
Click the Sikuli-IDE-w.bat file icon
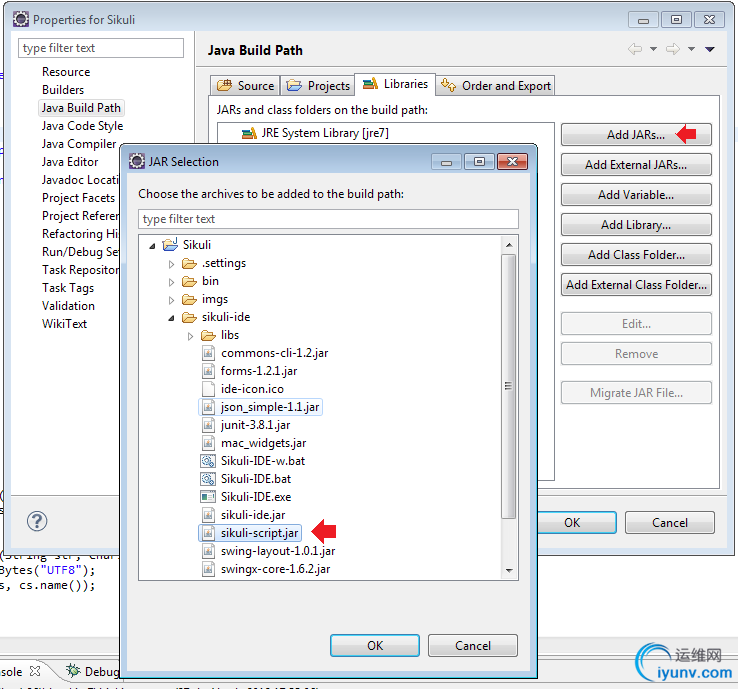(208, 461)
